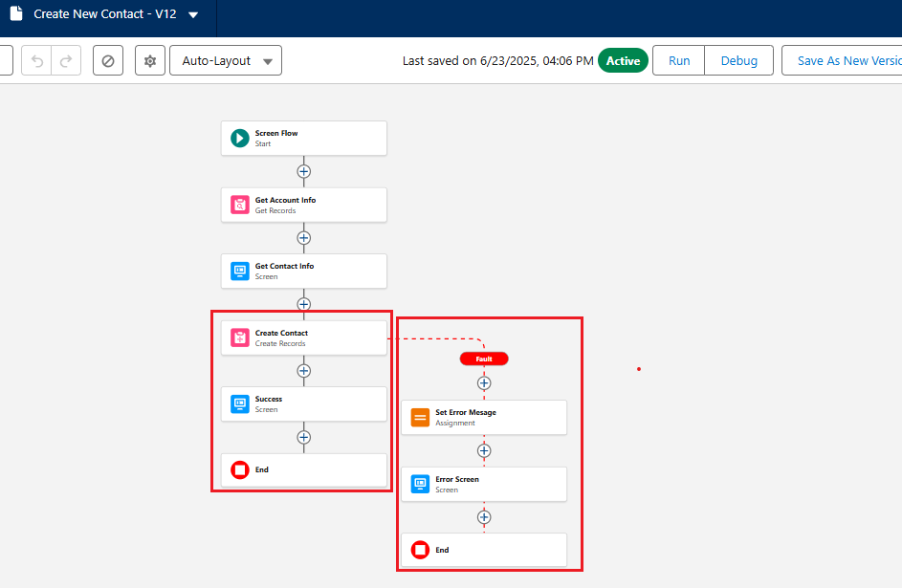Add element below the Success screen
The height and width of the screenshot is (588, 902).
304,437
